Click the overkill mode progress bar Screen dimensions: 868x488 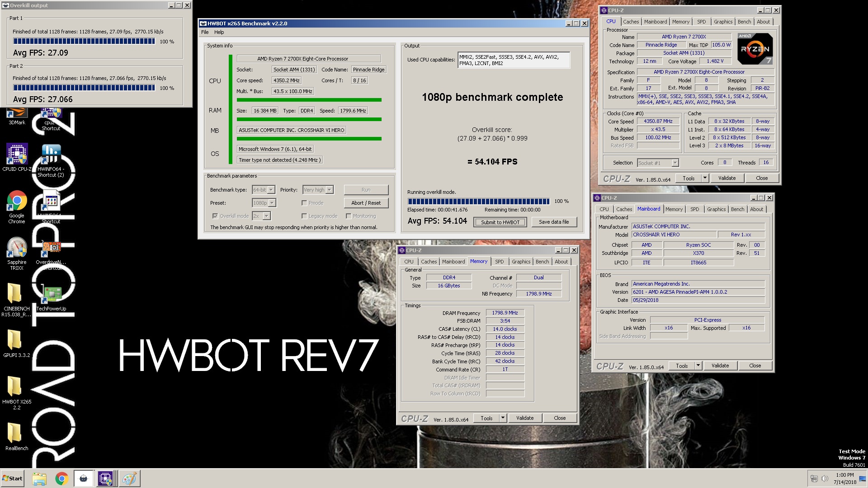coord(479,201)
